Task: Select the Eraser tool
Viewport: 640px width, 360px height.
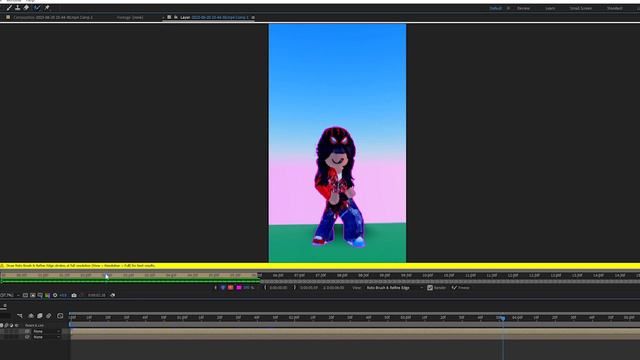Action: click(x=26, y=8)
